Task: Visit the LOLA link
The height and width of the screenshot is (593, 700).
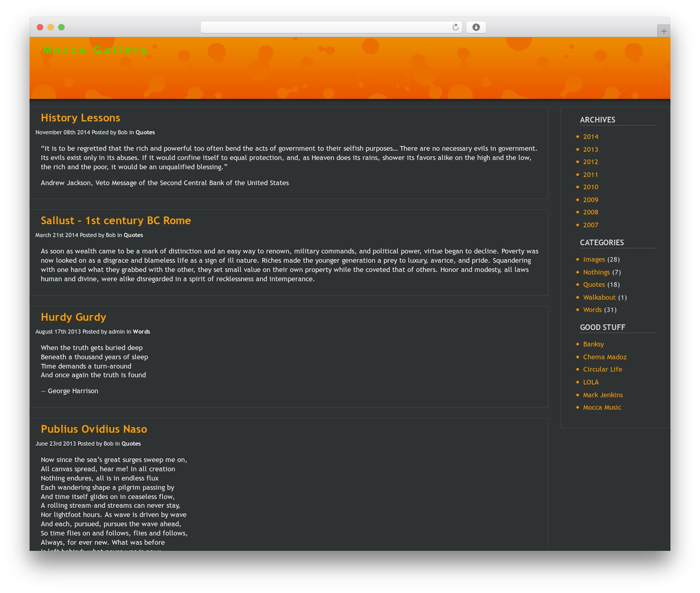Action: pos(591,382)
